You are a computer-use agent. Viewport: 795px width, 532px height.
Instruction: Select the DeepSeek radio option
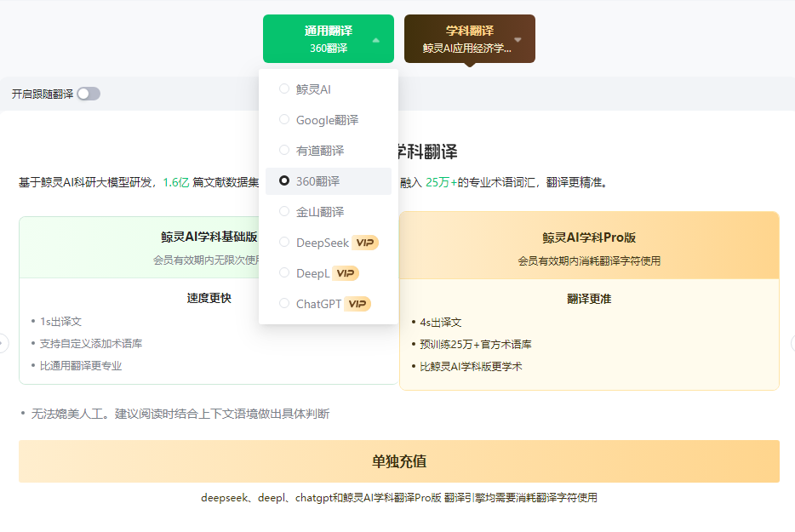click(x=284, y=243)
